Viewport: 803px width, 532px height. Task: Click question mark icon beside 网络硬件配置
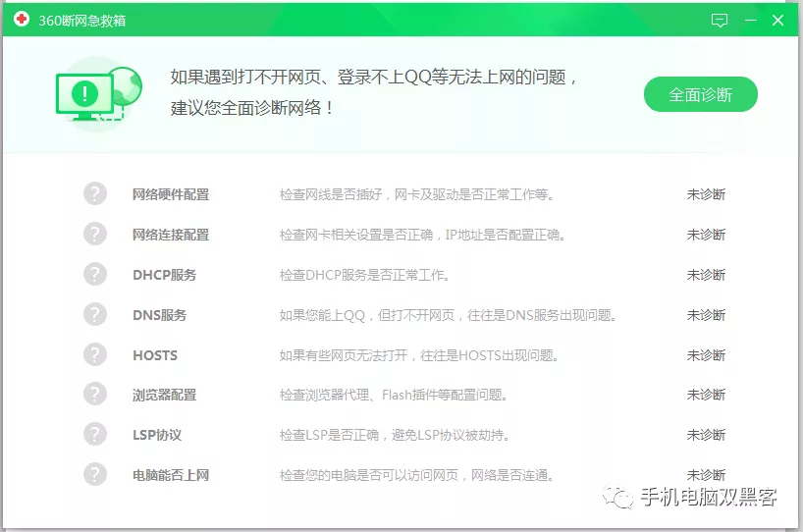click(95, 193)
